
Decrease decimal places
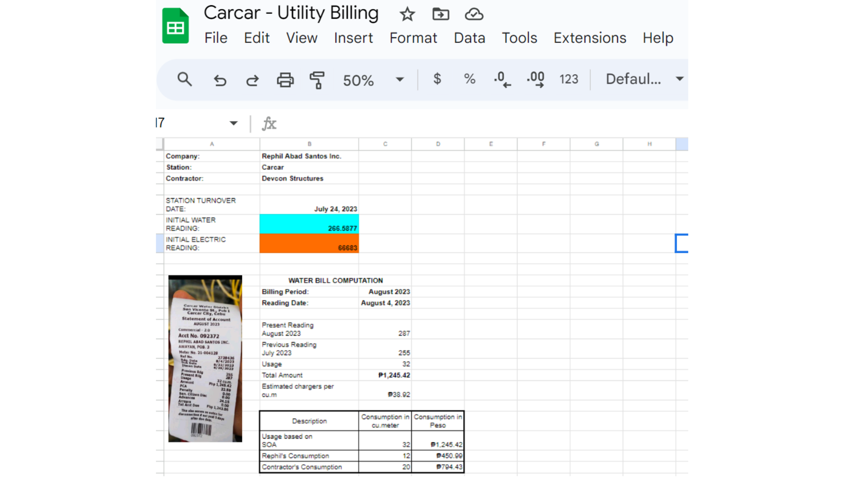click(x=502, y=79)
